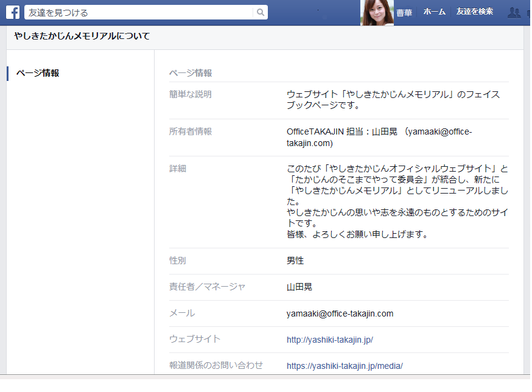Click the 男性 value
This screenshot has height=392, width=532.
point(295,261)
